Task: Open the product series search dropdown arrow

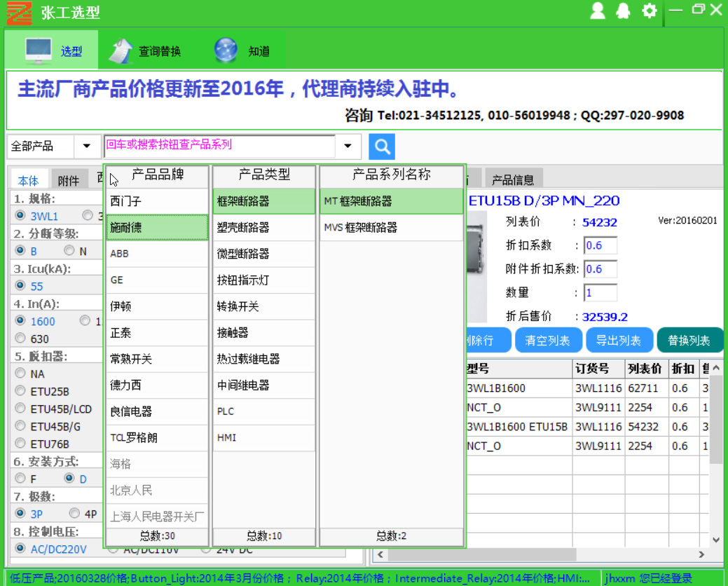Action: [x=348, y=146]
